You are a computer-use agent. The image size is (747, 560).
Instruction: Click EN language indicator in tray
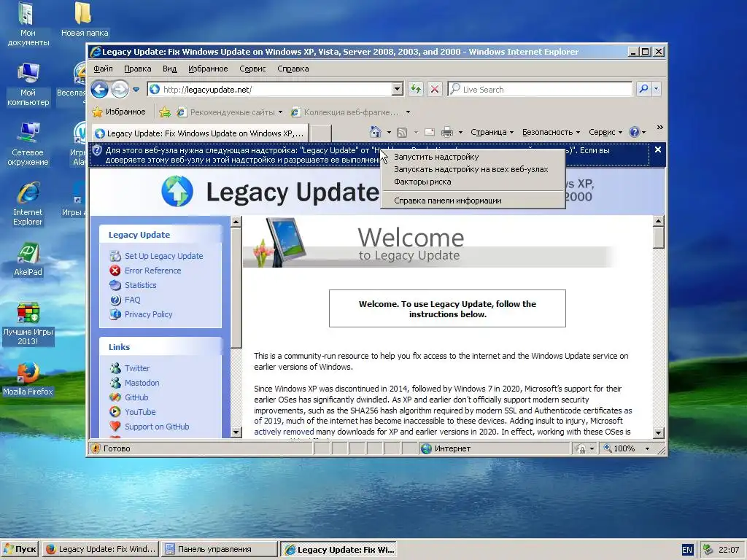pos(687,550)
